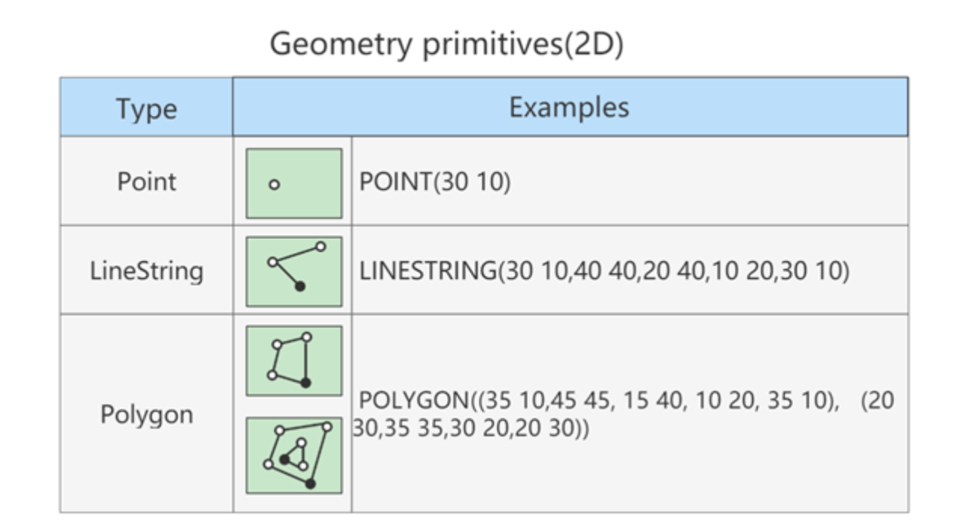Click the Examples column header
This screenshot has width=980, height=525.
(569, 107)
